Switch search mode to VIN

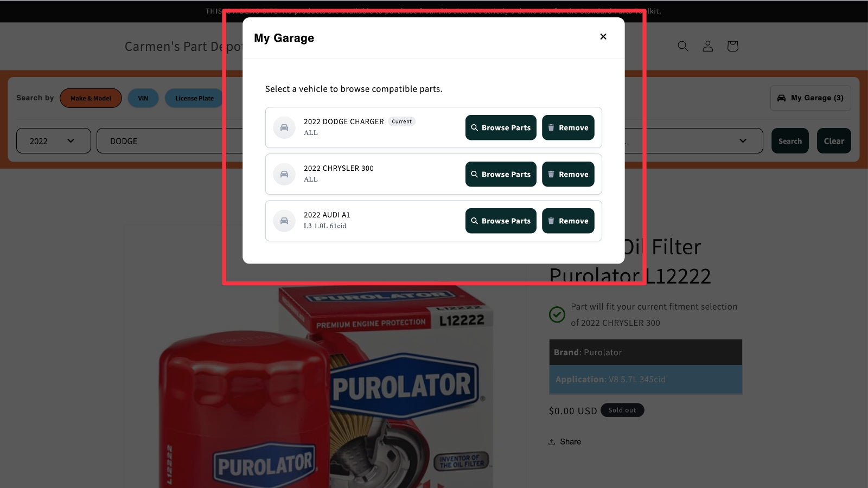click(143, 98)
